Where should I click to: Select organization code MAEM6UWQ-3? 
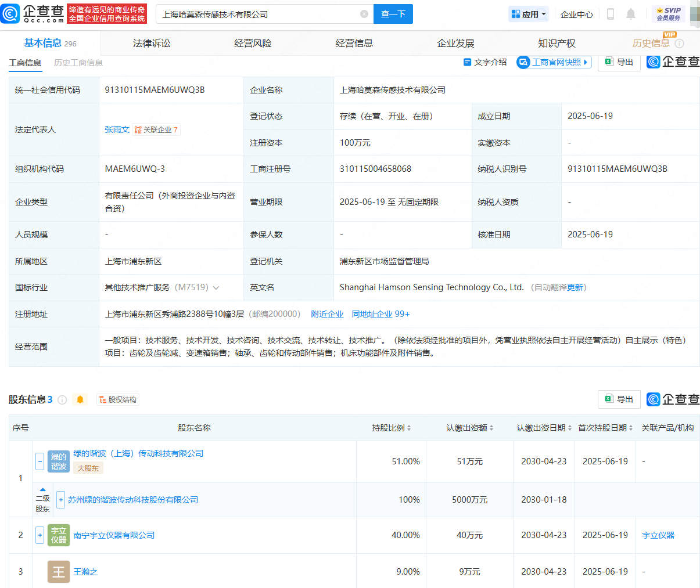(135, 169)
